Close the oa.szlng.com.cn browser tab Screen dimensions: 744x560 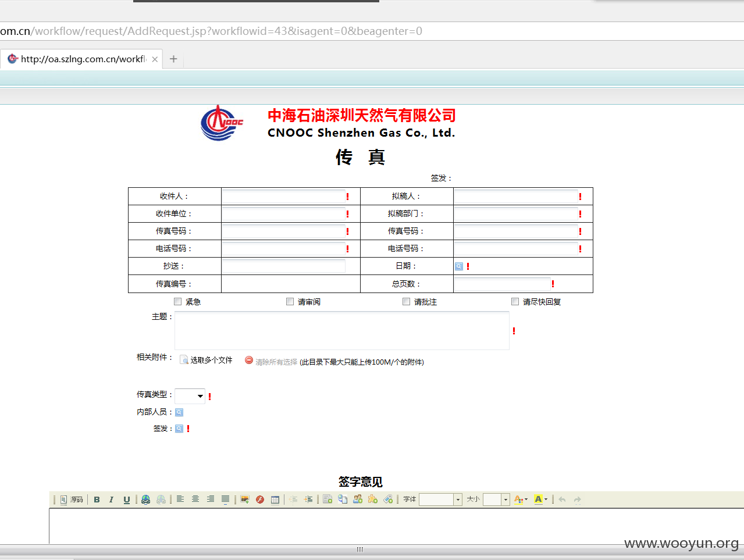(x=155, y=59)
